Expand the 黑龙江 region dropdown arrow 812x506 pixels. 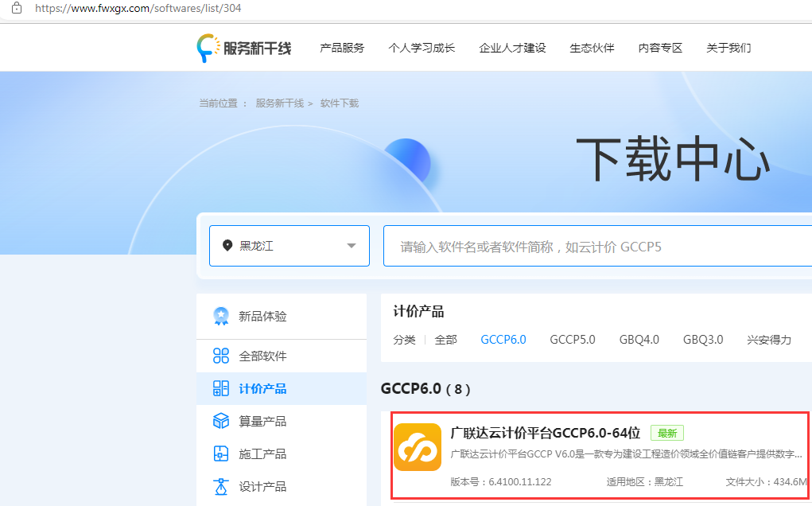[352, 246]
